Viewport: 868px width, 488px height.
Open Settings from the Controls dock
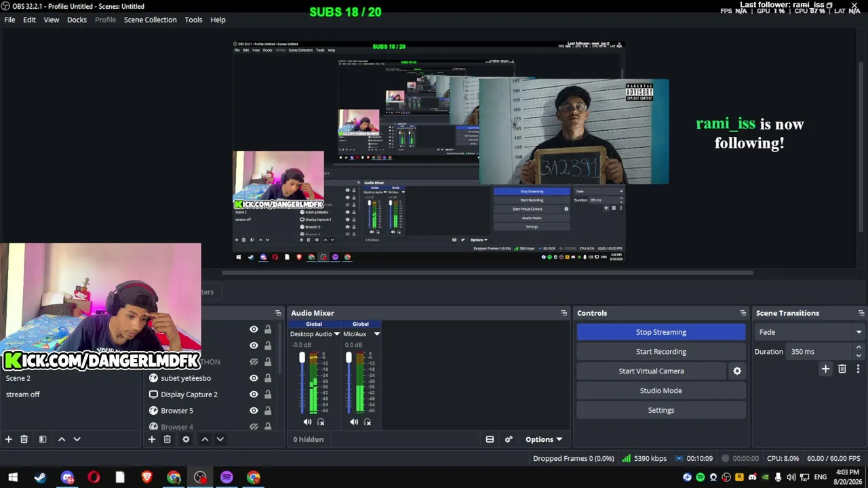point(661,410)
